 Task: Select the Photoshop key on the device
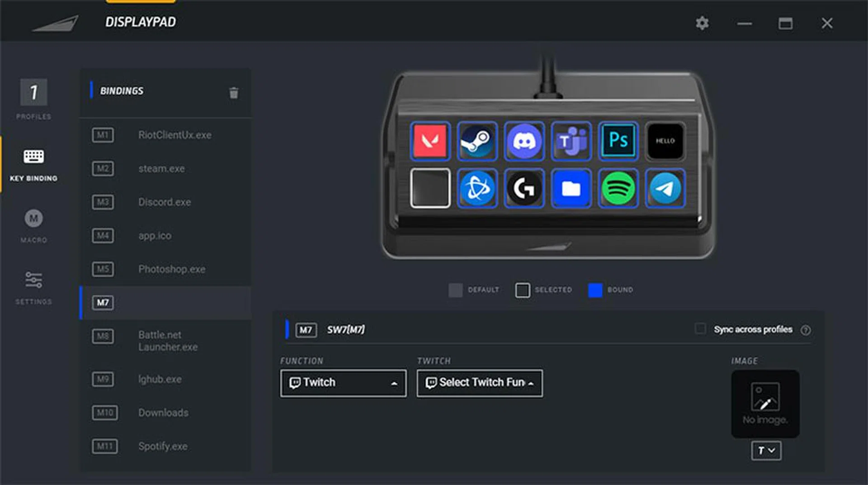(618, 141)
